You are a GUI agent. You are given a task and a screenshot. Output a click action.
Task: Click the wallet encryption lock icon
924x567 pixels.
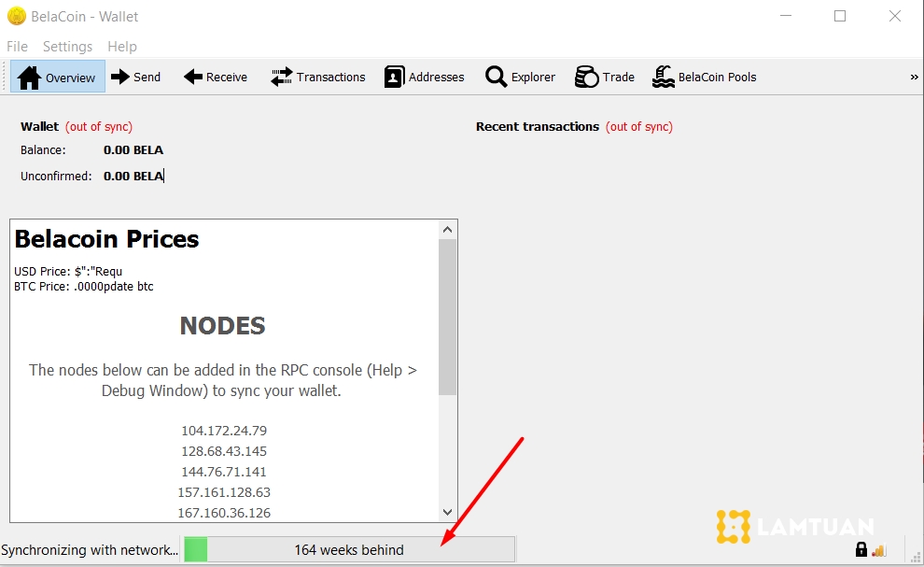(861, 549)
